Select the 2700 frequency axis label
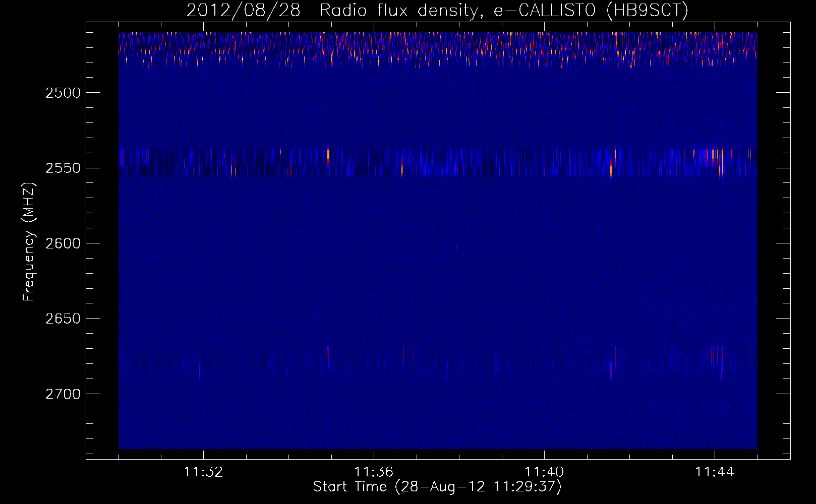 click(63, 394)
